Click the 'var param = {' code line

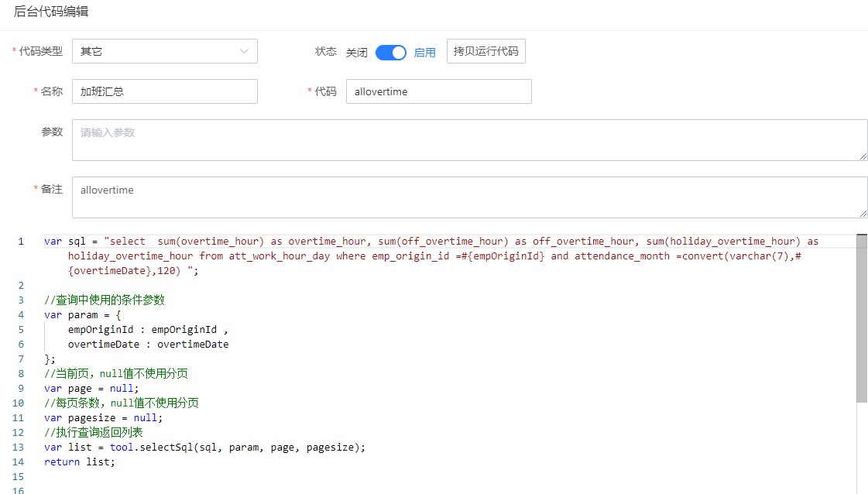[x=81, y=314]
